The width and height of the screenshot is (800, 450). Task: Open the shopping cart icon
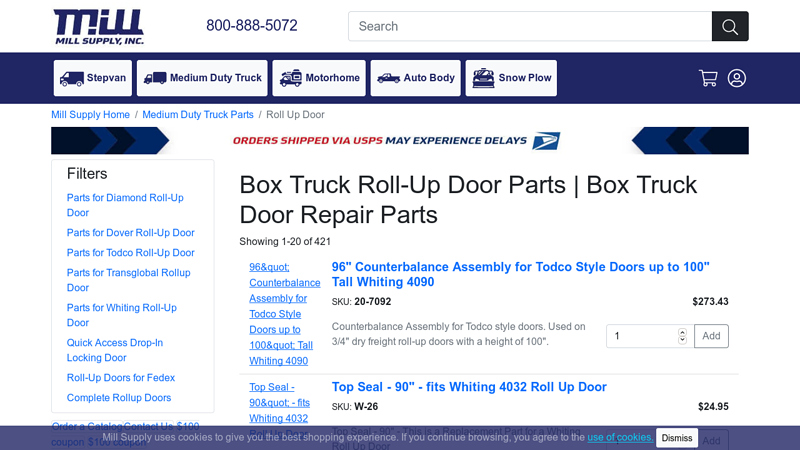tap(708, 78)
